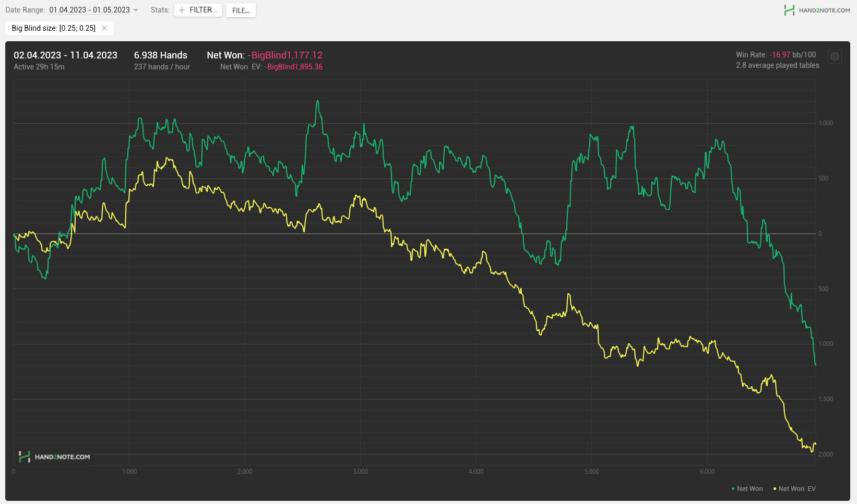Viewport: 857px width, 504px height.
Task: Click the 4.000 x-axis hand label
Action: click(476, 472)
